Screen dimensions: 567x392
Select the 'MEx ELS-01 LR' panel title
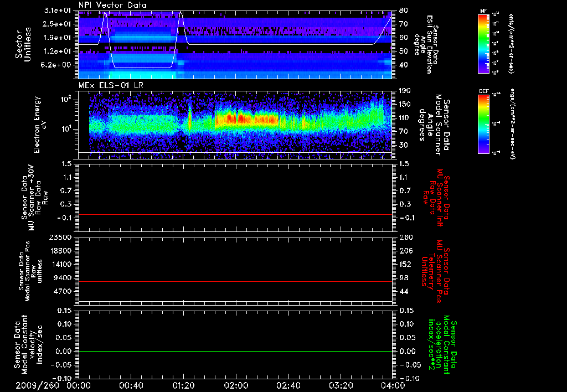click(111, 85)
